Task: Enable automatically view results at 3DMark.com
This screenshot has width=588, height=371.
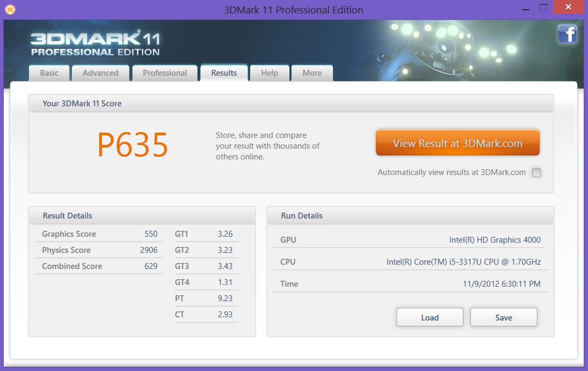Action: tap(536, 172)
